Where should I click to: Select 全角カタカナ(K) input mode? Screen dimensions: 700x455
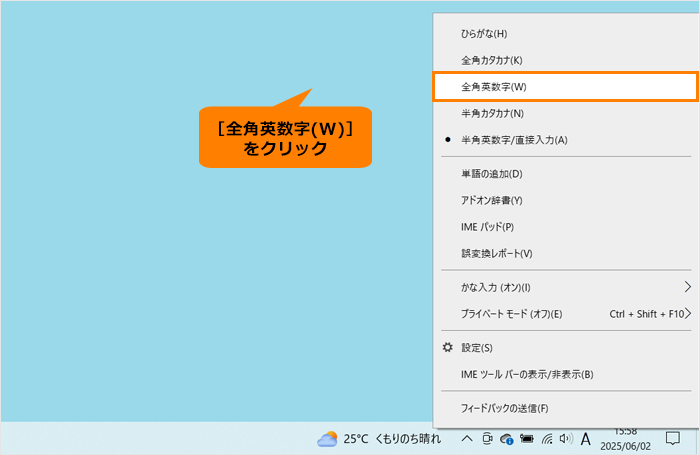click(566, 60)
